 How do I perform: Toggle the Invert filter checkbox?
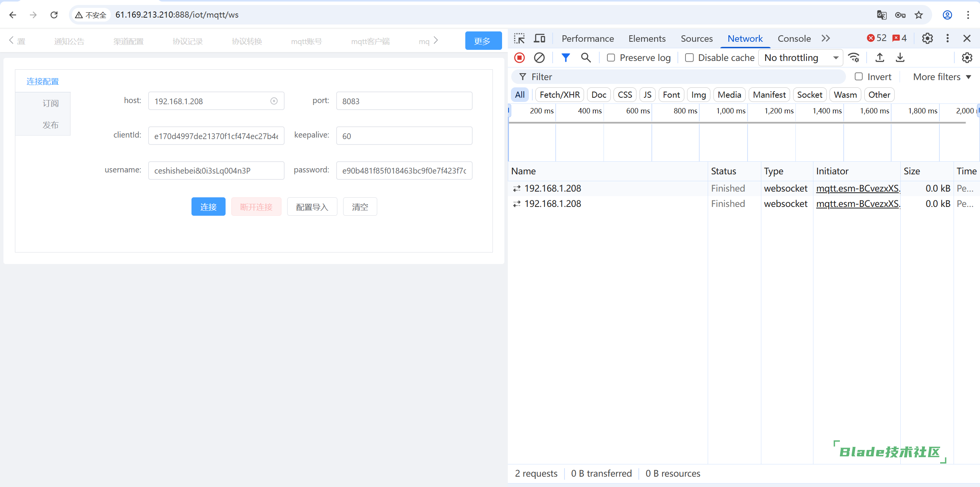(x=859, y=77)
